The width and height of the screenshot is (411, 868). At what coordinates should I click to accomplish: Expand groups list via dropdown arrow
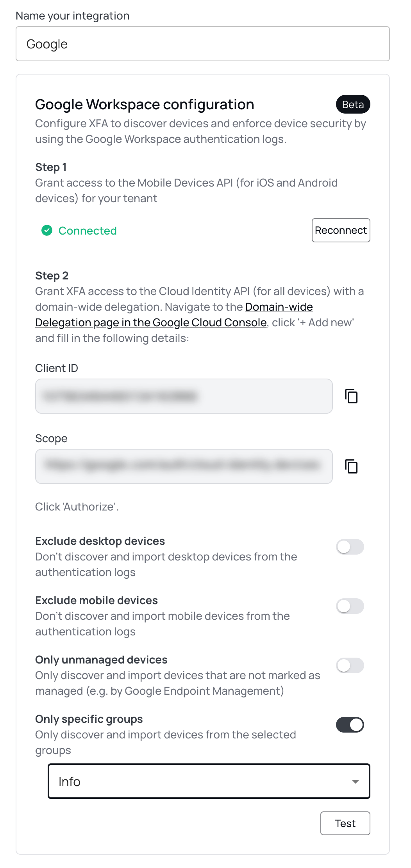(x=355, y=781)
